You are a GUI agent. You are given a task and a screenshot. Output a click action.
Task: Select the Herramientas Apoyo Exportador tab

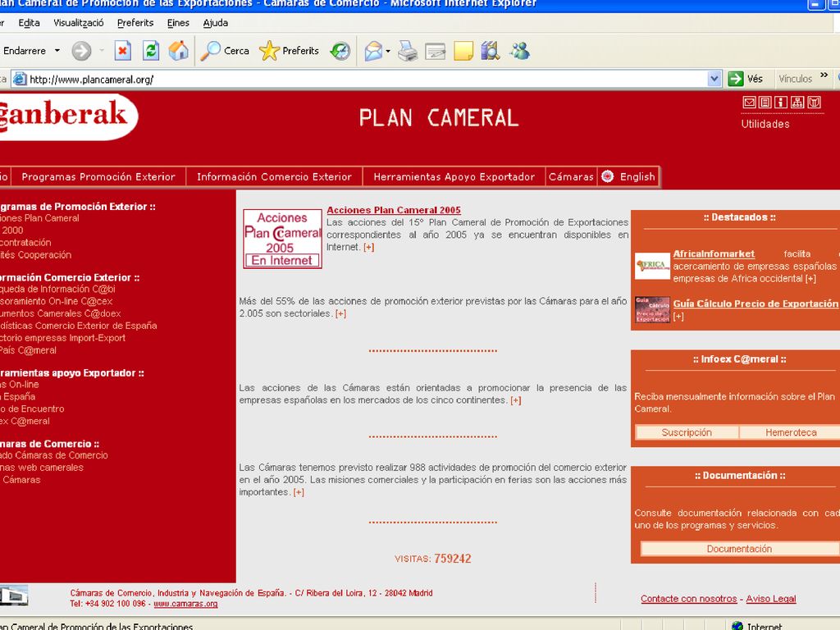[454, 177]
